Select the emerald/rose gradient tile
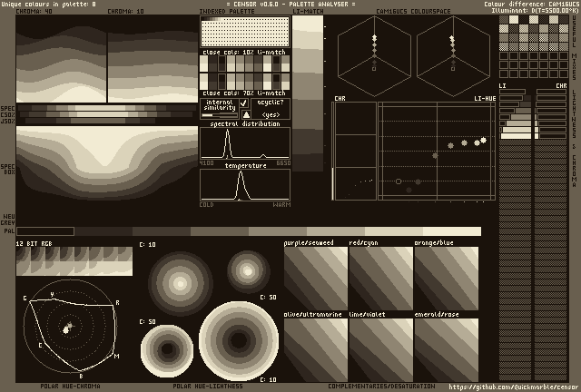 point(446,349)
